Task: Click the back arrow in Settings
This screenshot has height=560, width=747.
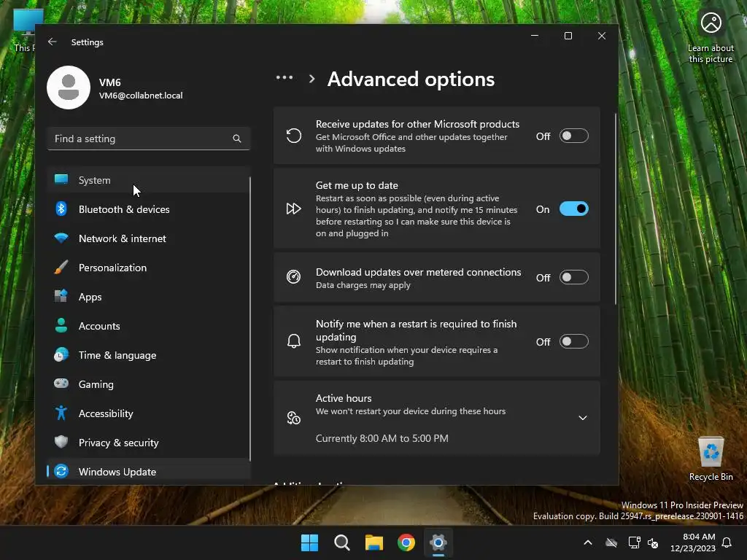Action: [x=53, y=42]
